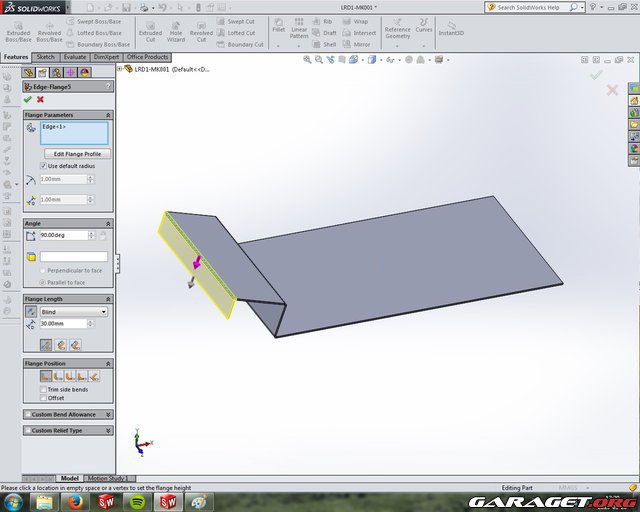Enable the Trim side bends checkbox
Viewport: 640px width, 512px height.
(x=44, y=389)
